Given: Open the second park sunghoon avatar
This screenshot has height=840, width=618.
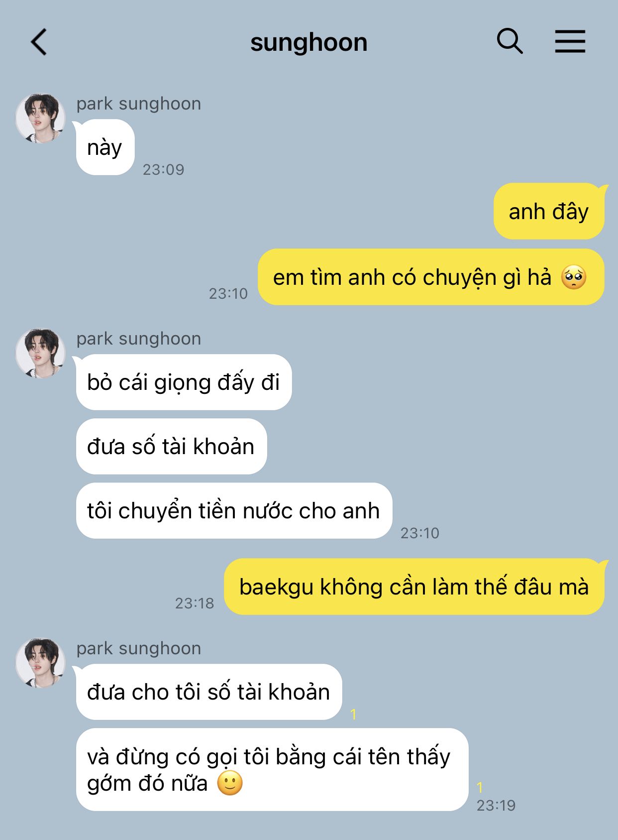Looking at the screenshot, I should 40,354.
